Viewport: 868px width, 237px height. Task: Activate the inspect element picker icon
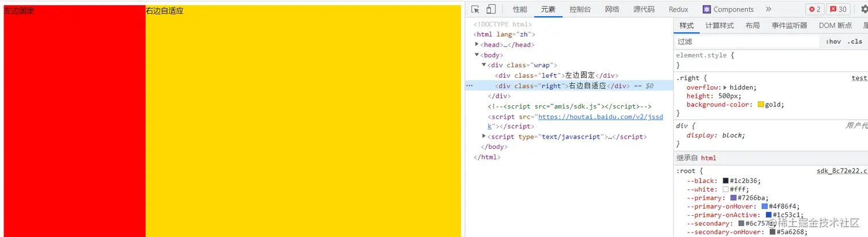pyautogui.click(x=475, y=9)
